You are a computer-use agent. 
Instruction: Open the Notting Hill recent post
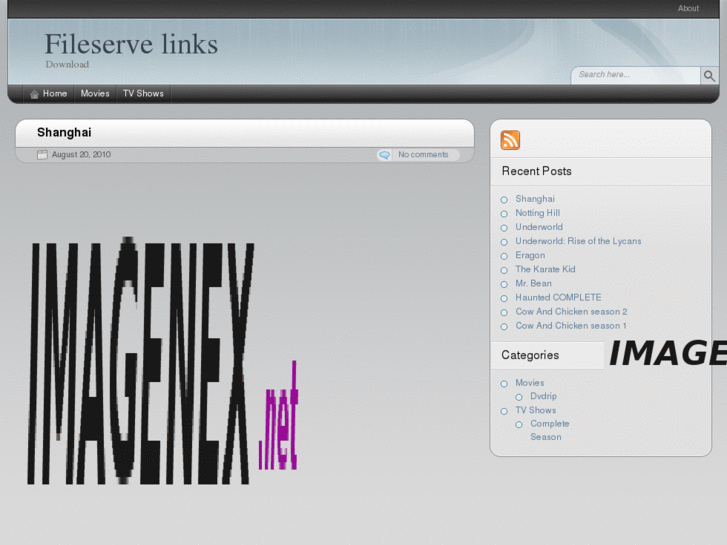pos(538,213)
